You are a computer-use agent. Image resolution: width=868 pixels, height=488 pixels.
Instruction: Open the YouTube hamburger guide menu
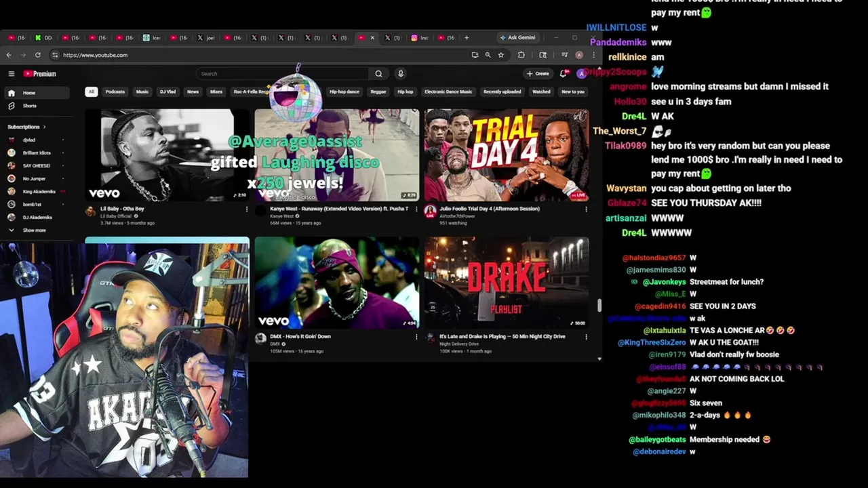[x=11, y=74]
